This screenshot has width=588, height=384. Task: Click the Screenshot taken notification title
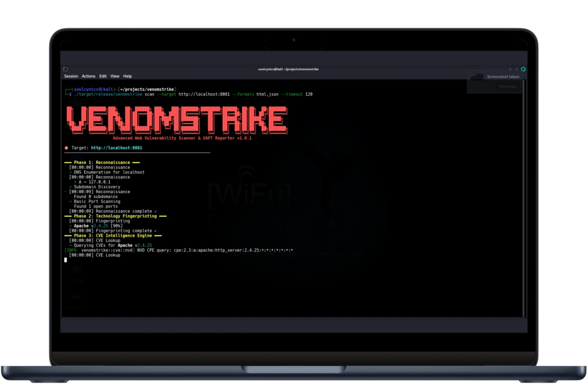[503, 77]
